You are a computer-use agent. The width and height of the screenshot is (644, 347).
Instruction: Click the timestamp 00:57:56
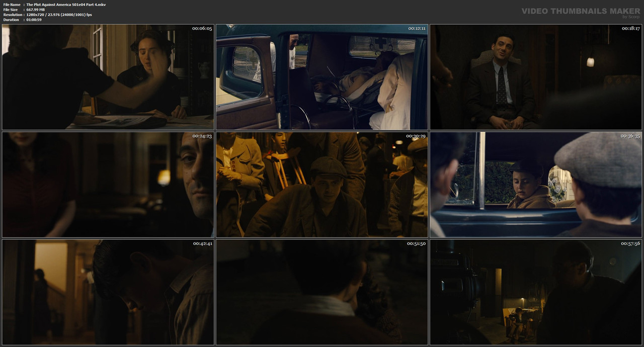(630, 243)
